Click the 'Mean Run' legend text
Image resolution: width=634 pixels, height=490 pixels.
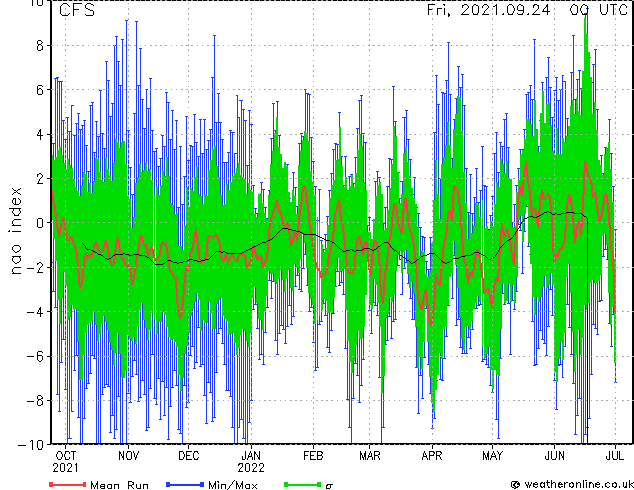(x=119, y=485)
